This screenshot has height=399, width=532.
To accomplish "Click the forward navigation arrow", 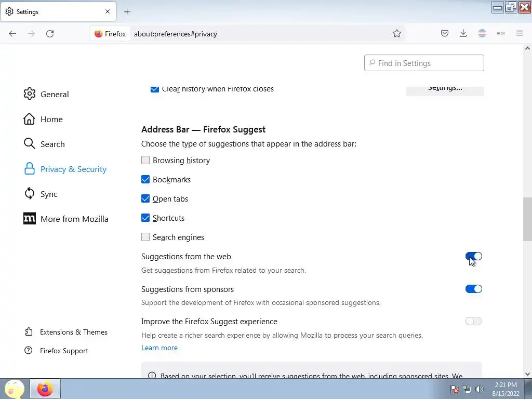I will 31,34.
